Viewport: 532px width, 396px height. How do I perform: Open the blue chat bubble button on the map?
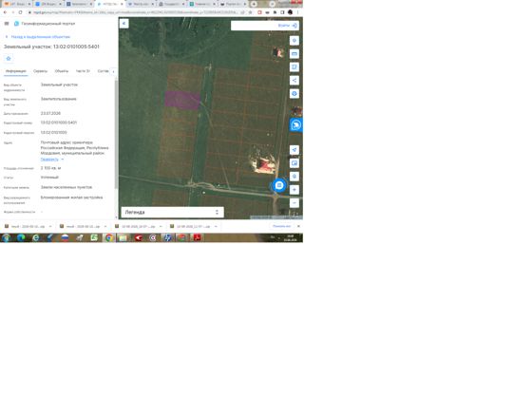[279, 185]
